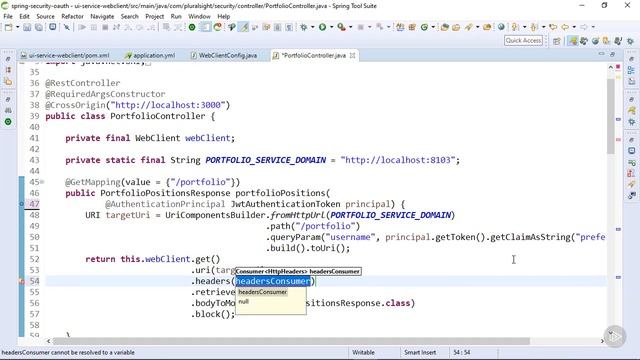Click the error marker on line 54
The width and height of the screenshot is (640, 360).
pyautogui.click(x=22, y=281)
